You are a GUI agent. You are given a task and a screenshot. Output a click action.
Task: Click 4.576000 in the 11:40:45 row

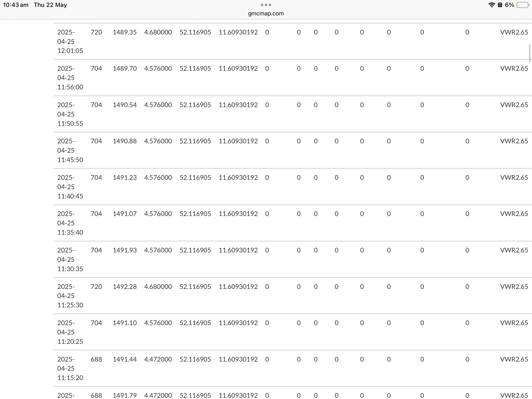(158, 178)
